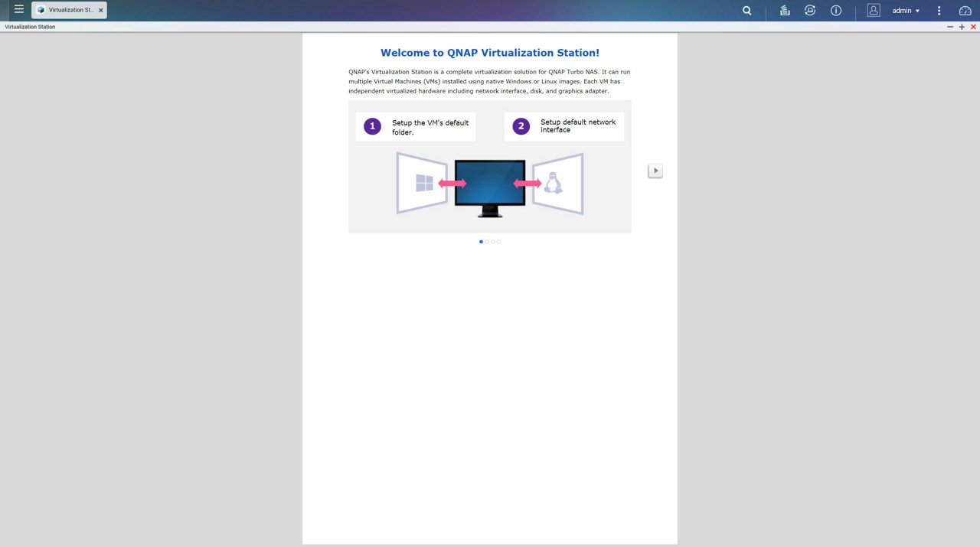Select the third slide indicator dot
This screenshot has width=980, height=547.
[x=493, y=242]
